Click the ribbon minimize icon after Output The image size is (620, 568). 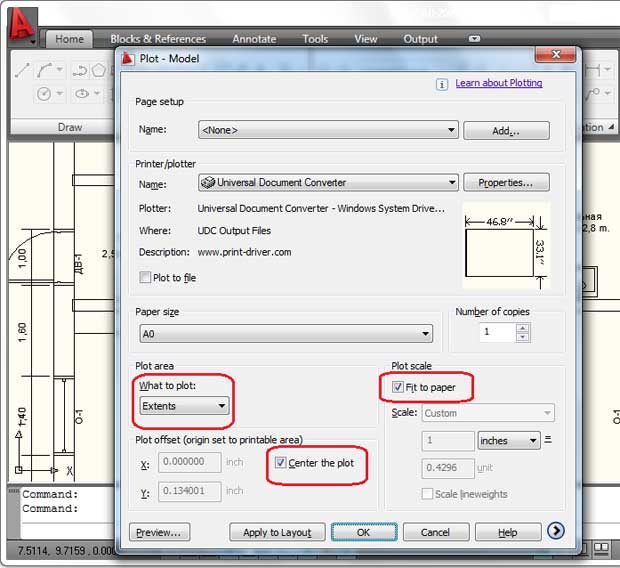(474, 38)
